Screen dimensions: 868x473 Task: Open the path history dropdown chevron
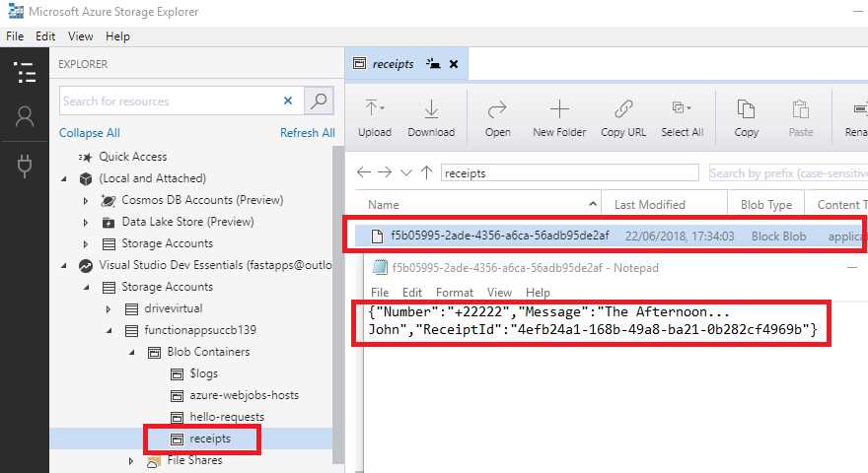pyautogui.click(x=406, y=173)
